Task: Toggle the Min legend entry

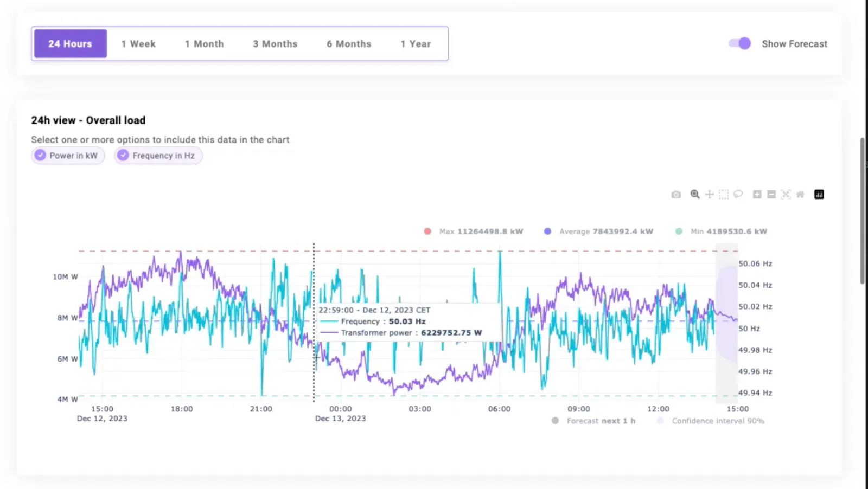Action: click(721, 231)
